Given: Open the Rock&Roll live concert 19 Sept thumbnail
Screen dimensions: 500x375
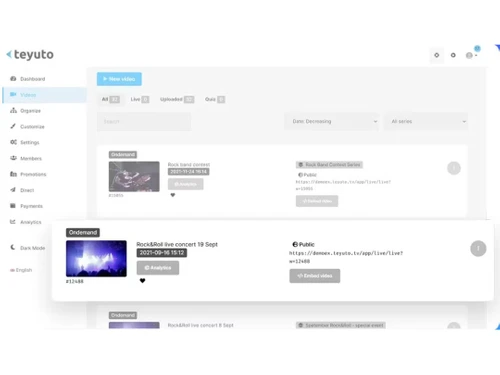Looking at the screenshot, I should [96, 259].
